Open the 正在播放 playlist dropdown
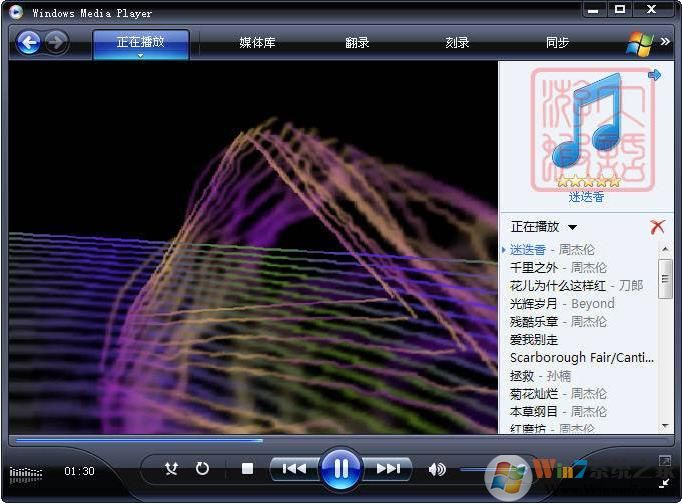The image size is (682, 504). 544,227
